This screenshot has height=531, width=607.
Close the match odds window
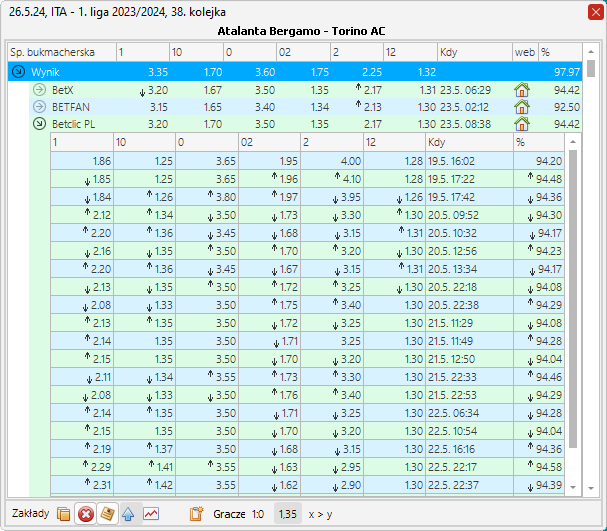pyautogui.click(x=594, y=12)
